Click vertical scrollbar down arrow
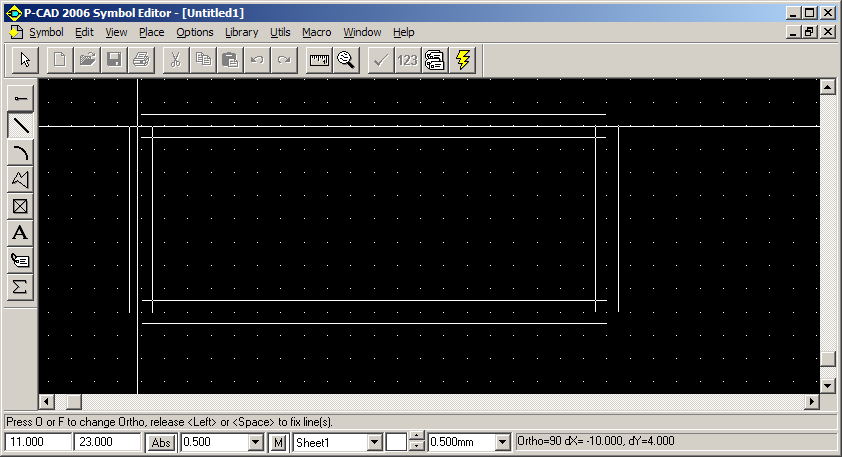 point(828,386)
